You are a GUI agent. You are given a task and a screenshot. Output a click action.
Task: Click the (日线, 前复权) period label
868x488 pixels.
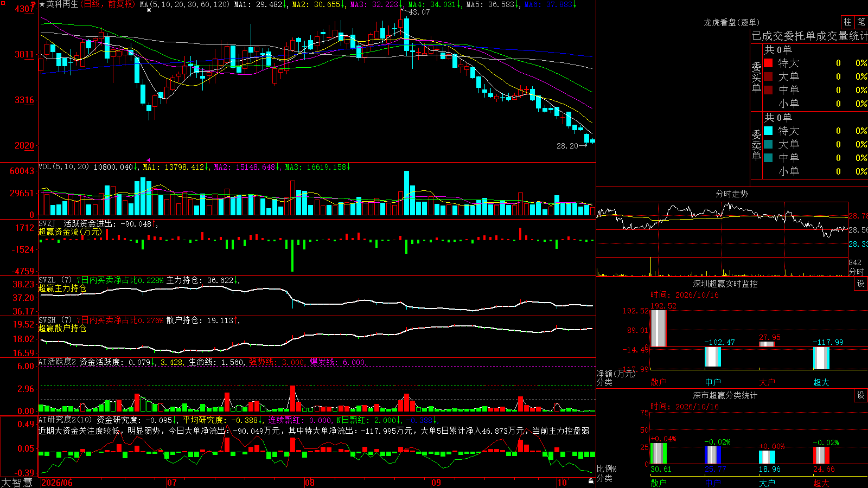click(108, 4)
